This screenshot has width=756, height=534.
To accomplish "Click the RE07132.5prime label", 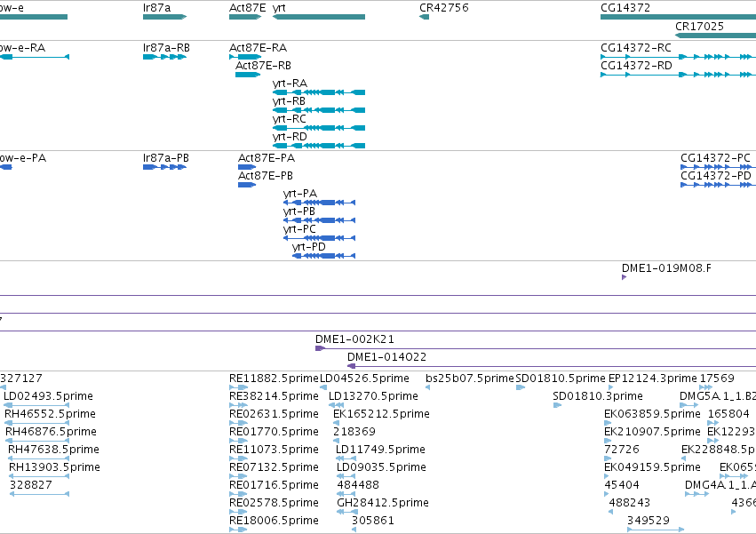I will 274,467.
